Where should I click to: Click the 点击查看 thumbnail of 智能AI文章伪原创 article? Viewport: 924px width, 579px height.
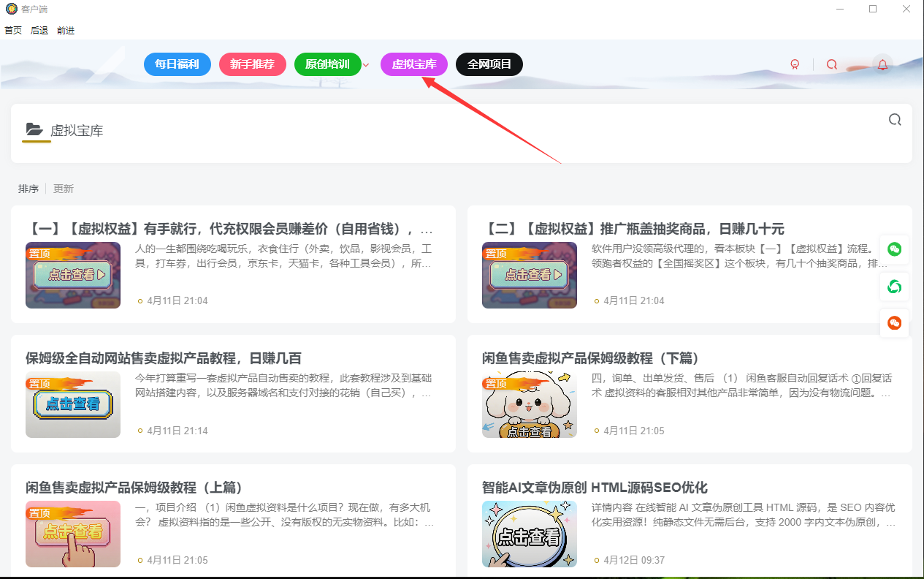click(529, 534)
